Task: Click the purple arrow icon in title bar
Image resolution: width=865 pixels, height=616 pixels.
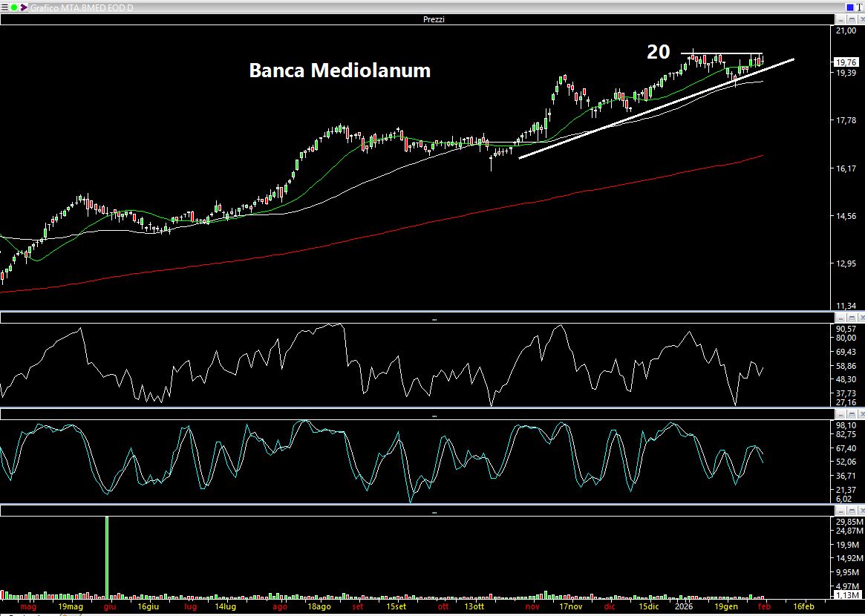Action: pyautogui.click(x=24, y=7)
